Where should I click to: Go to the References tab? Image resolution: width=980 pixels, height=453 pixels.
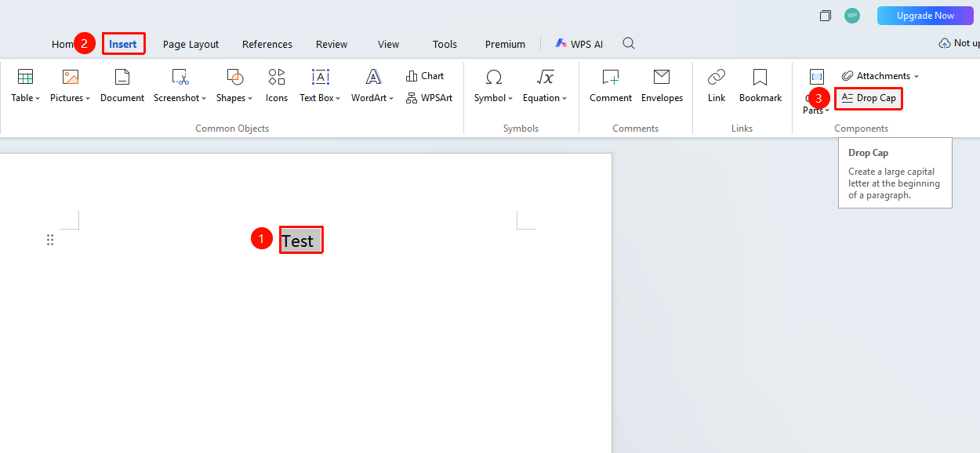(x=267, y=45)
